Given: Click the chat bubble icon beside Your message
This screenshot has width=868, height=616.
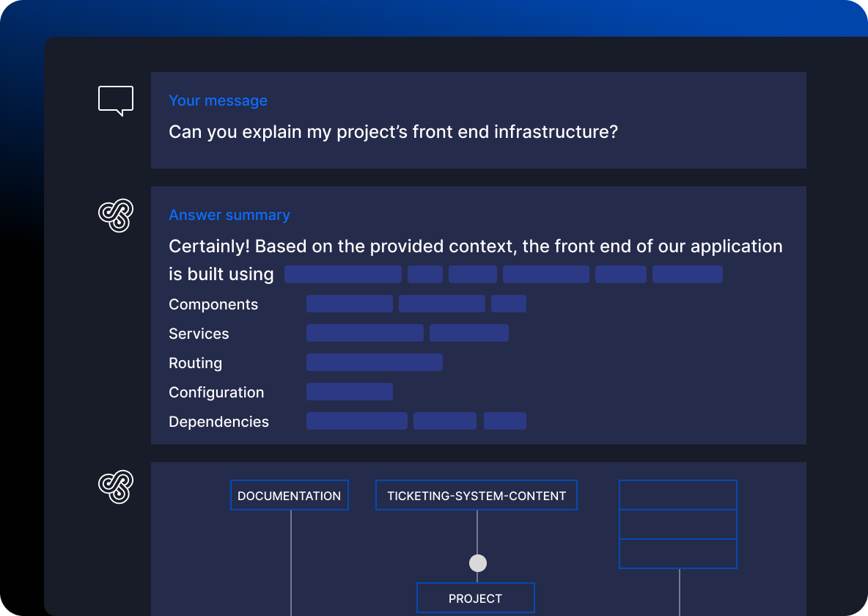Looking at the screenshot, I should click(116, 100).
